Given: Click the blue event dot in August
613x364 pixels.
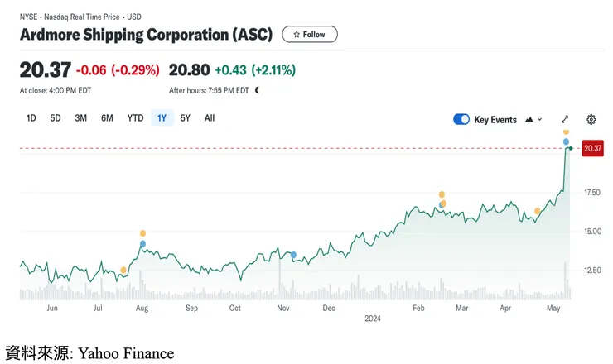Looking at the screenshot, I should 142,243.
